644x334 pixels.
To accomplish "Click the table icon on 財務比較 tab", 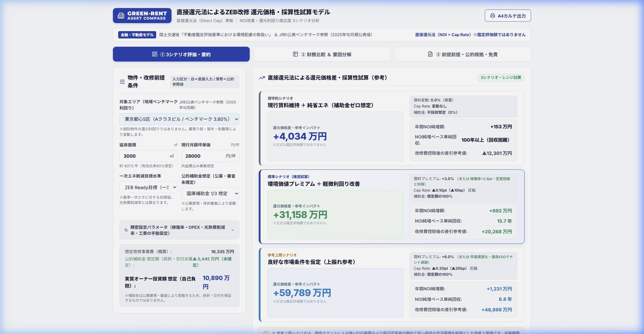I will [x=295, y=54].
